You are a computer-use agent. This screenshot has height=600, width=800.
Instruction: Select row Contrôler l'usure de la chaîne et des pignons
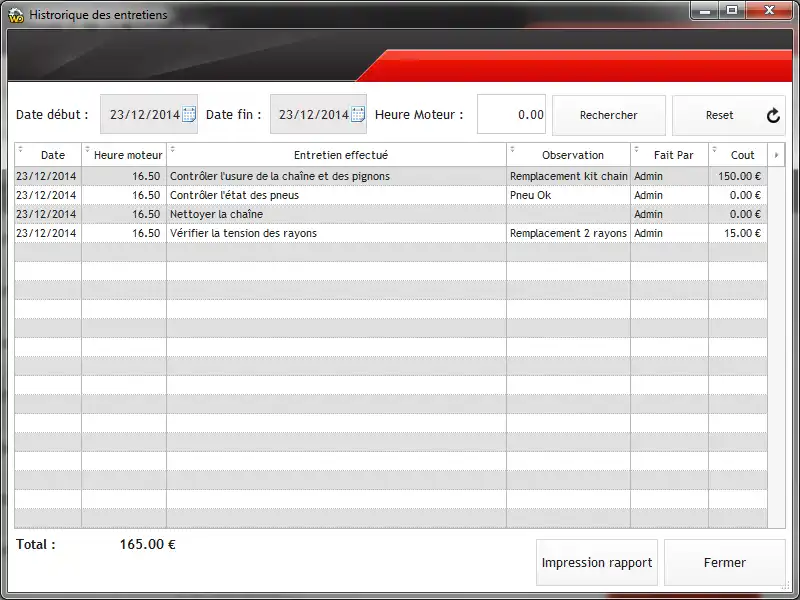tap(391, 176)
